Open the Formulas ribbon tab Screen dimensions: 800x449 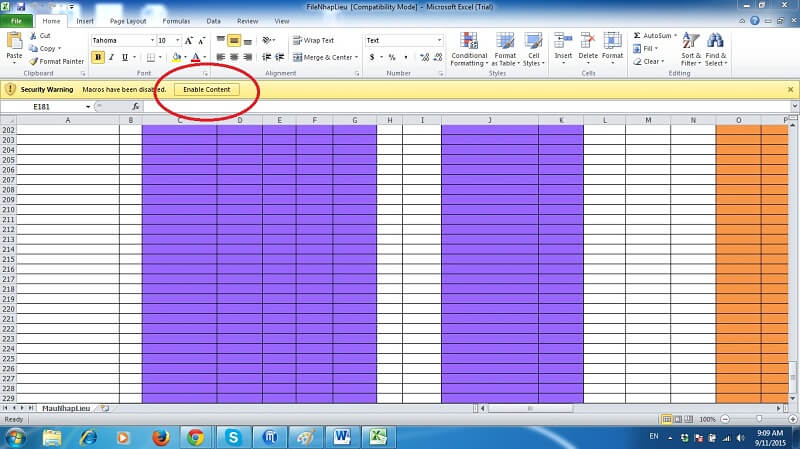pyautogui.click(x=176, y=20)
